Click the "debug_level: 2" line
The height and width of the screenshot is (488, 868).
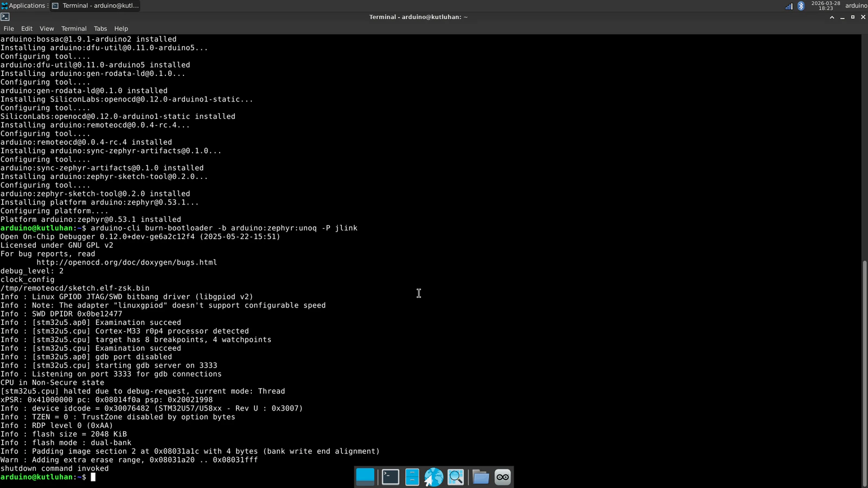[x=32, y=271]
